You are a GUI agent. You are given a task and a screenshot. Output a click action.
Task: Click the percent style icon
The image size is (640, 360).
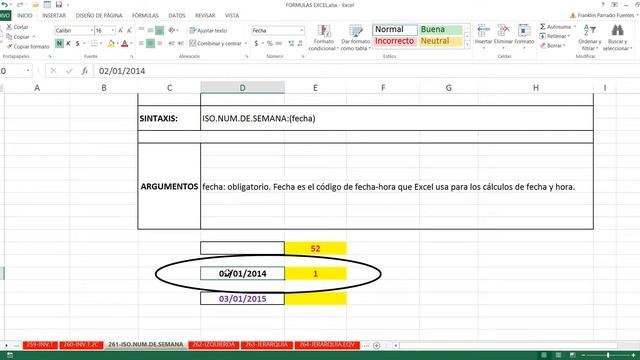pyautogui.click(x=270, y=43)
